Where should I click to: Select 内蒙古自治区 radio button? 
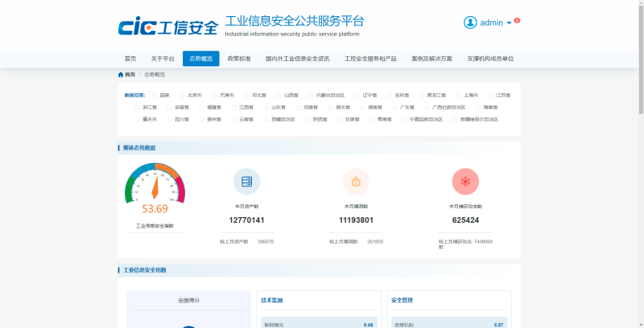[311, 96]
